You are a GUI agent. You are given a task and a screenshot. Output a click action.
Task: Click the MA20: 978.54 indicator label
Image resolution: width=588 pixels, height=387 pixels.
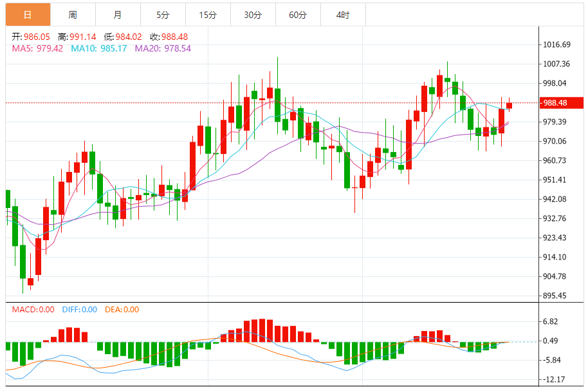[163, 48]
